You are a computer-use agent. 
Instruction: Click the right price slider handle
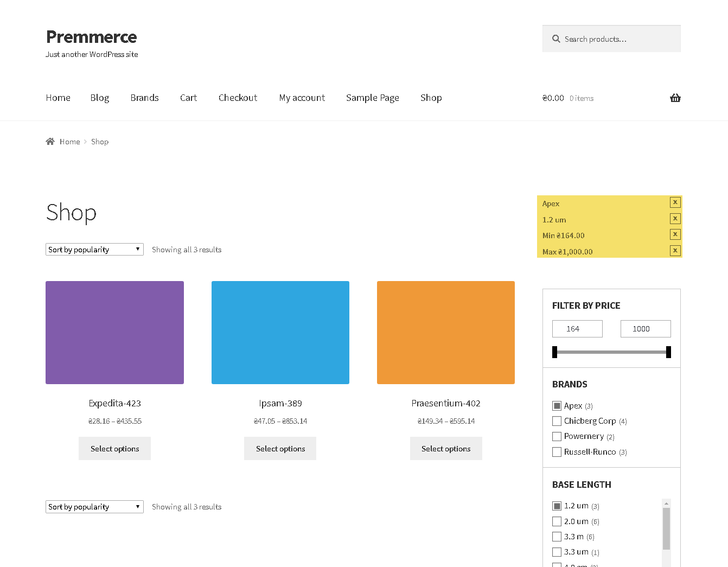[668, 352]
